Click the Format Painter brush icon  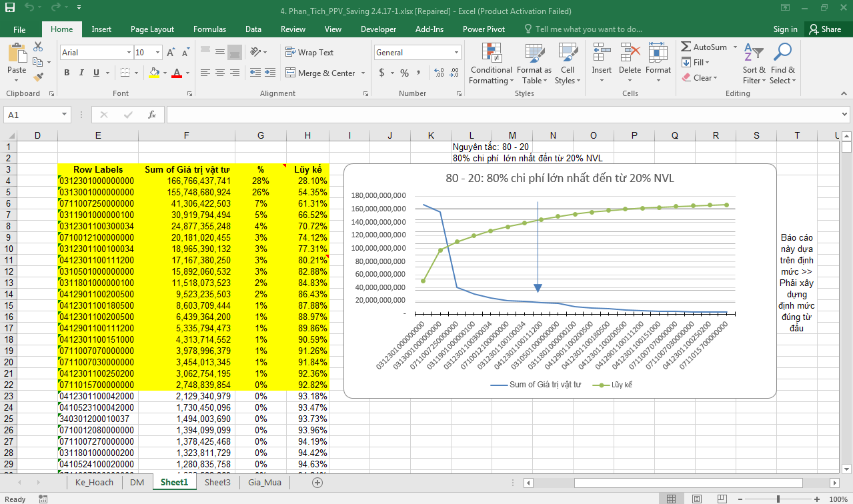pos(38,79)
